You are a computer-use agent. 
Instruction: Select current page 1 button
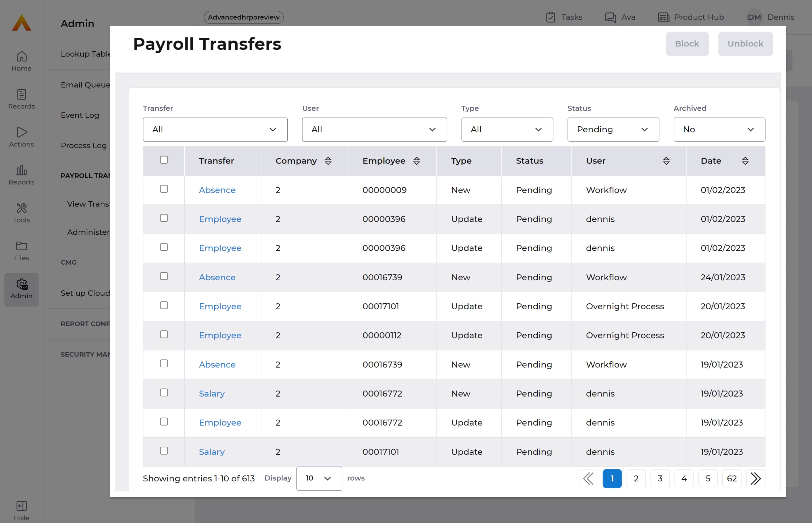tap(612, 479)
